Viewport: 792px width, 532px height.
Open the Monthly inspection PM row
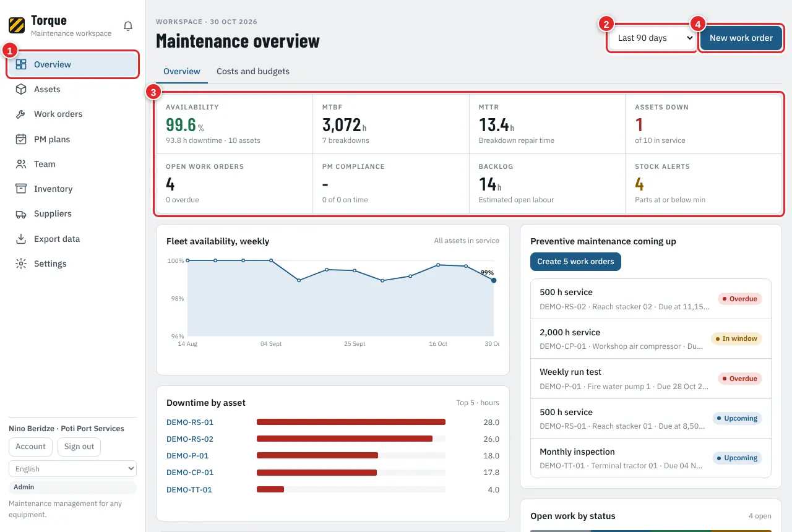651,458
